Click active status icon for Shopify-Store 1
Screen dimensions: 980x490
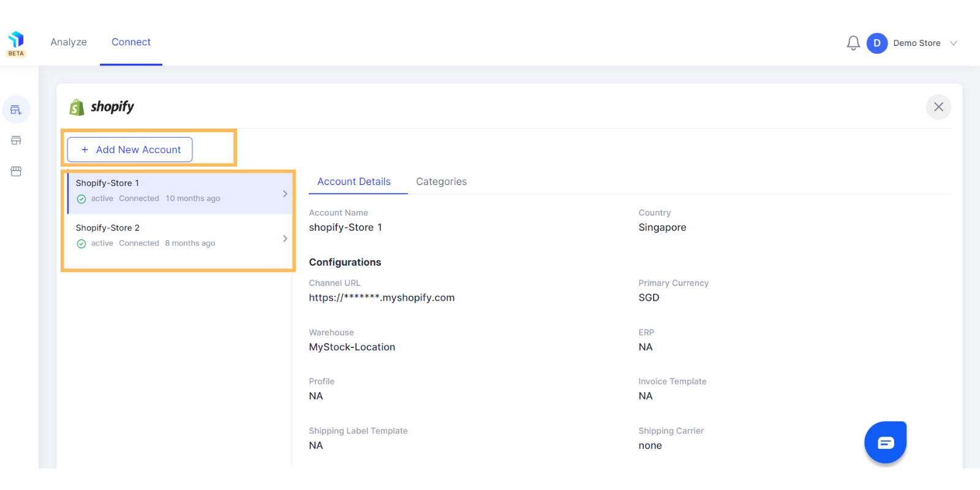pos(81,199)
